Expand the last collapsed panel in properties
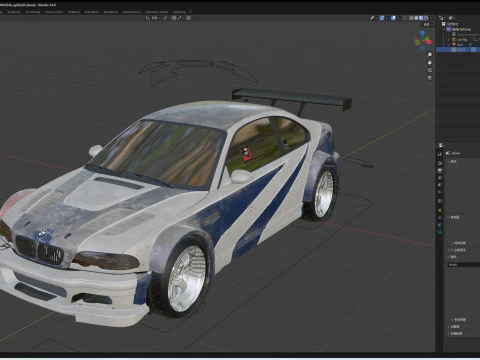The height and width of the screenshot is (360, 480). (449, 333)
